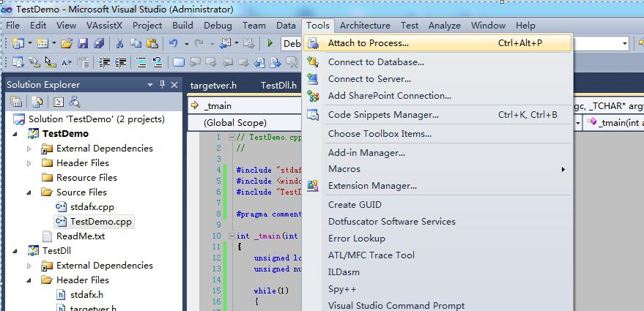The image size is (644, 311).
Task: Select ReadMe.txt in the tree
Action: point(81,236)
